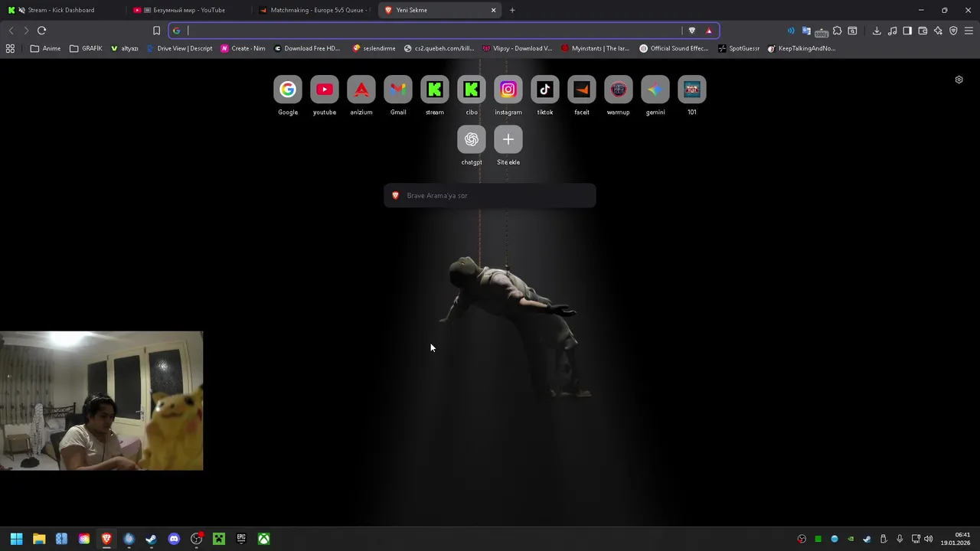
Task: Click the webcam overlay thumbnail
Action: [x=101, y=400]
